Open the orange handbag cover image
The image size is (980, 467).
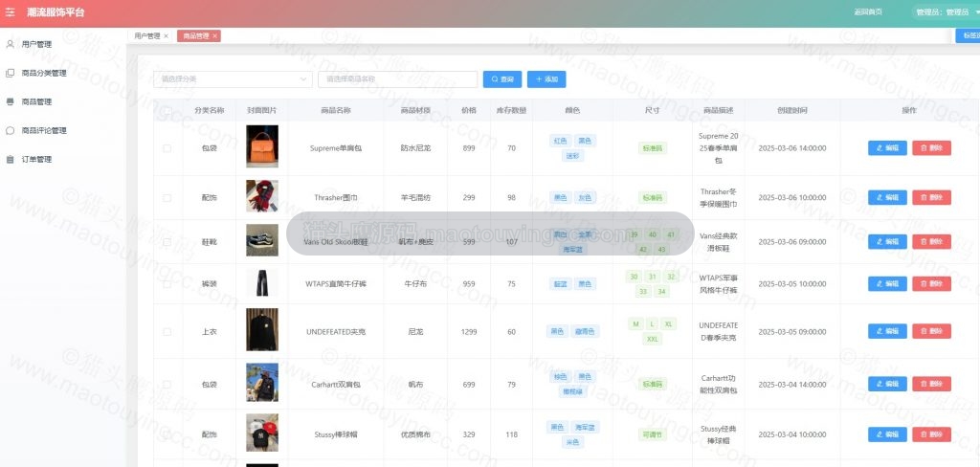tap(262, 147)
